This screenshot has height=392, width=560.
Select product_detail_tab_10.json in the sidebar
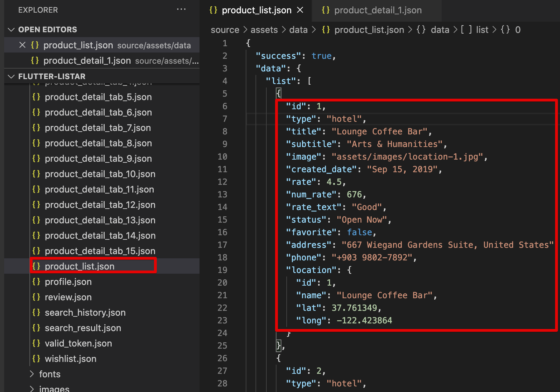pos(100,174)
